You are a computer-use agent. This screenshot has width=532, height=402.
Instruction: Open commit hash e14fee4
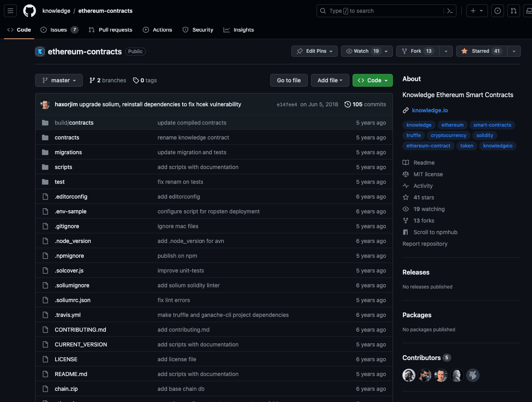[287, 105]
